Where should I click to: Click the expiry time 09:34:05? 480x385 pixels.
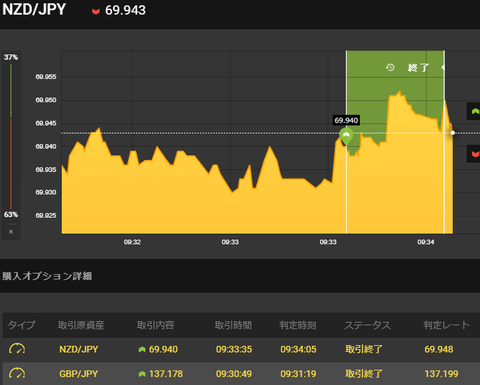(x=298, y=349)
